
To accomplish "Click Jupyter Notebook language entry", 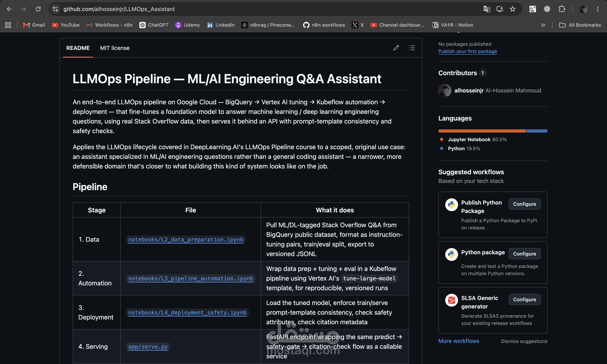I will (474, 140).
